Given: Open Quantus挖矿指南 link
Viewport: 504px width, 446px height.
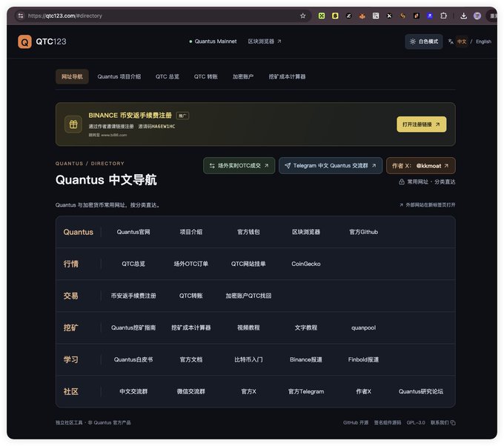Looking at the screenshot, I should [133, 327].
